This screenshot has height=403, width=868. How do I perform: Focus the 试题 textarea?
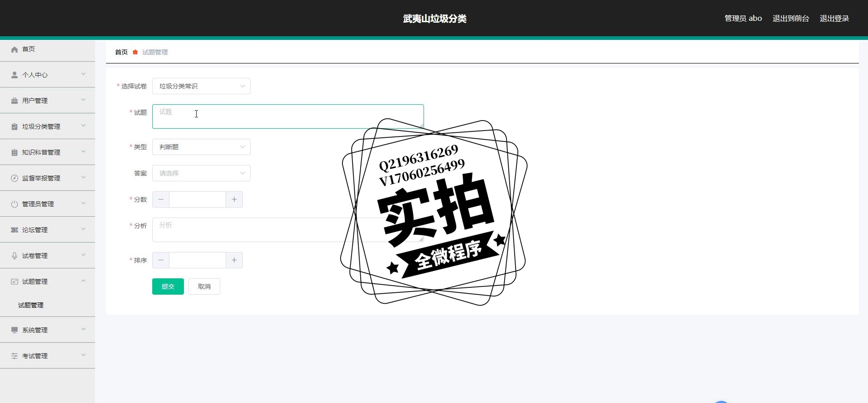coord(288,117)
